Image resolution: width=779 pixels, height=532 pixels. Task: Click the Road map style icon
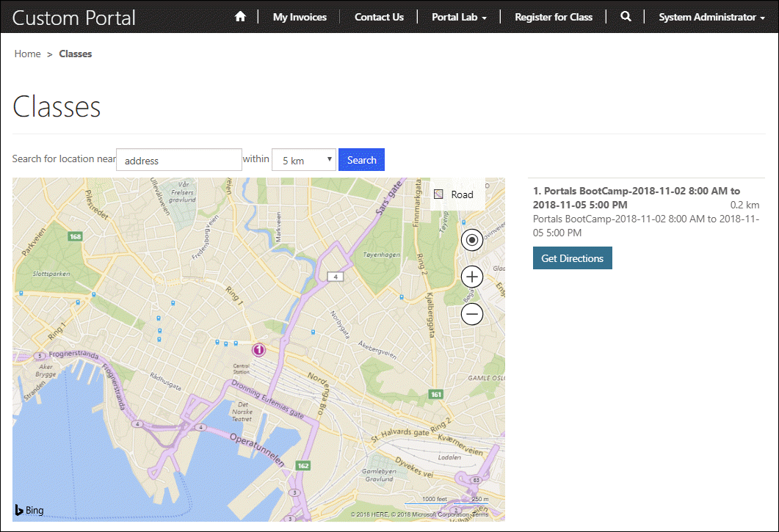pos(439,194)
